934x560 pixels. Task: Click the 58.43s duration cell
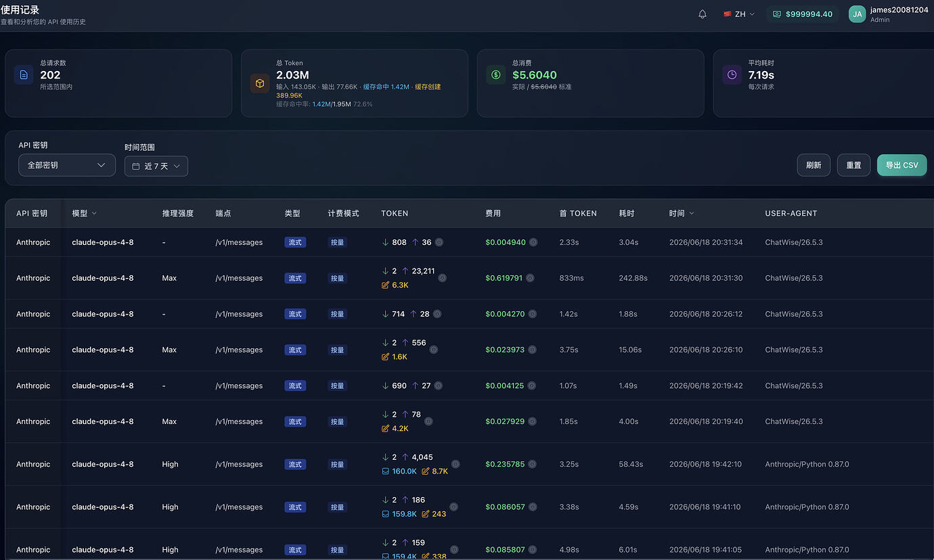click(631, 464)
